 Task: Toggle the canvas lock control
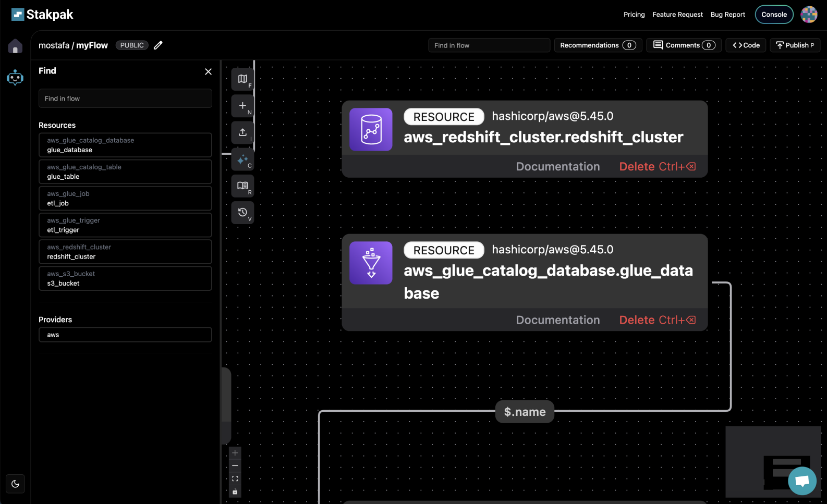click(235, 491)
